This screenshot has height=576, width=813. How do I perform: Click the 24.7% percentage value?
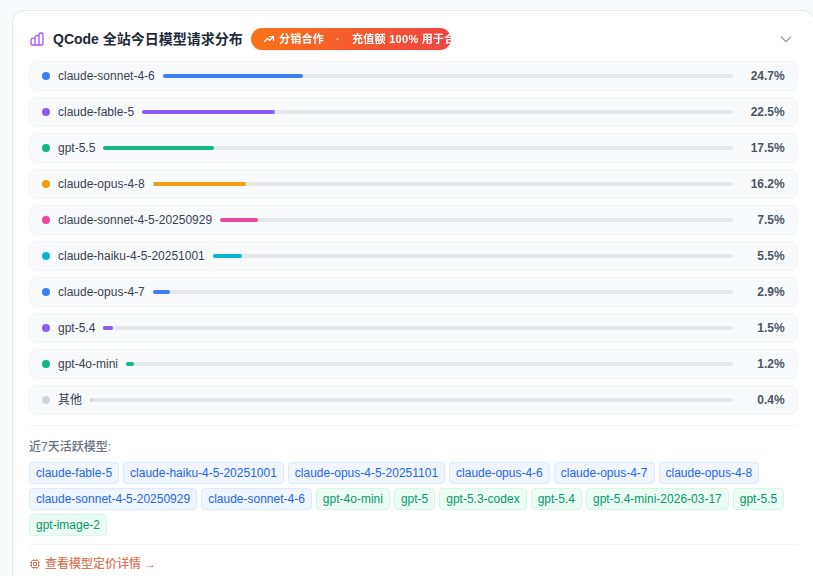tap(767, 76)
